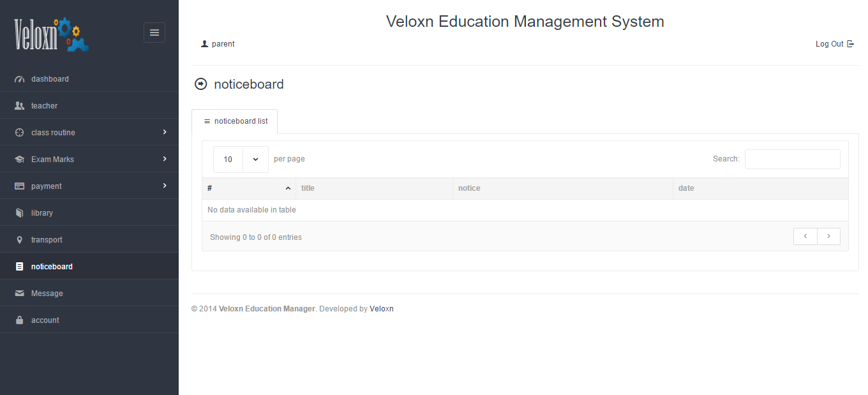Go to next table page
The height and width of the screenshot is (395, 868).
828,236
